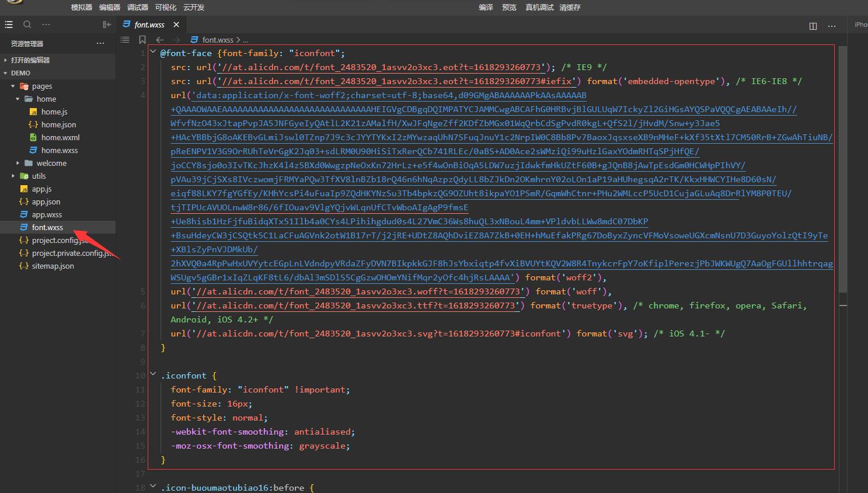The image size is (868, 493).
Task: Click the -moz-osx-font-smoothing declaration
Action: pos(260,446)
